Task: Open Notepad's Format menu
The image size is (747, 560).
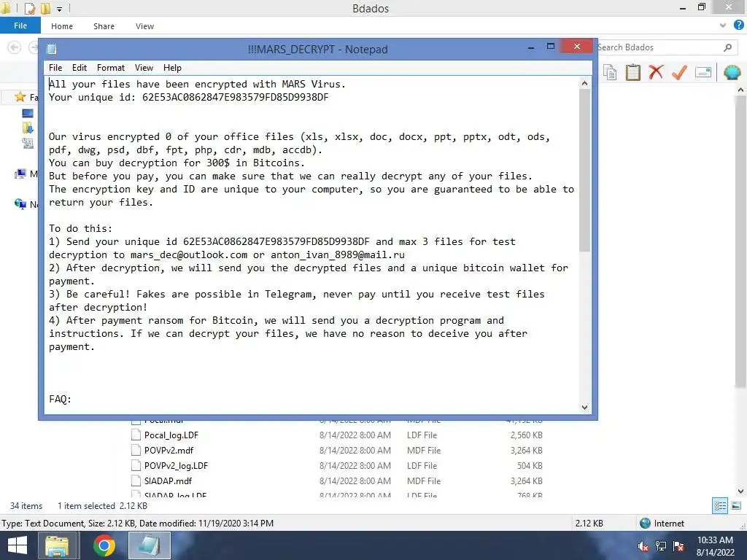Action: (111, 68)
